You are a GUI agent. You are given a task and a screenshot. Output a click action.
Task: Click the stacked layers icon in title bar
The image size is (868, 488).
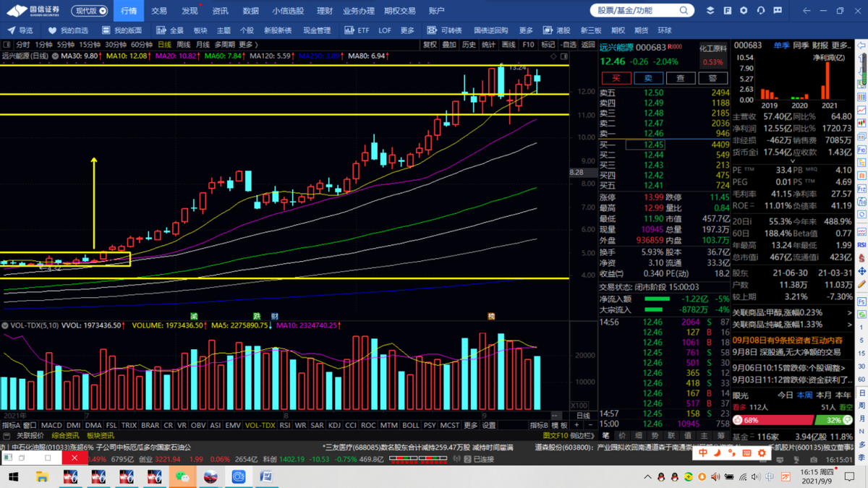point(710,11)
